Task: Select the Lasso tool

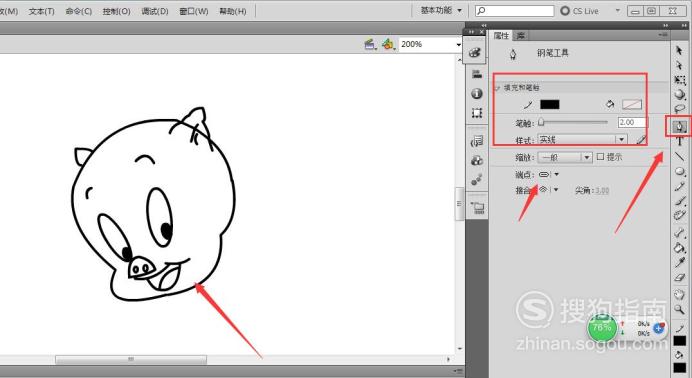Action: tap(680, 109)
